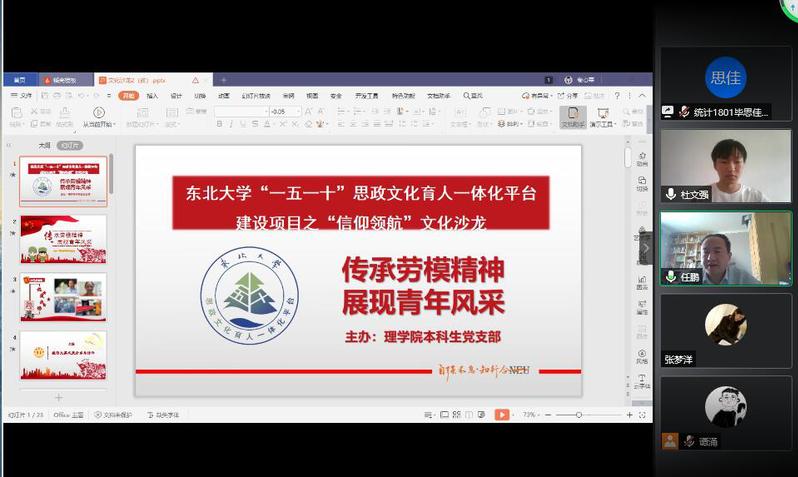This screenshot has width=798, height=477.
Task: Switch panel to outline (大纲) view
Action: click(44, 145)
